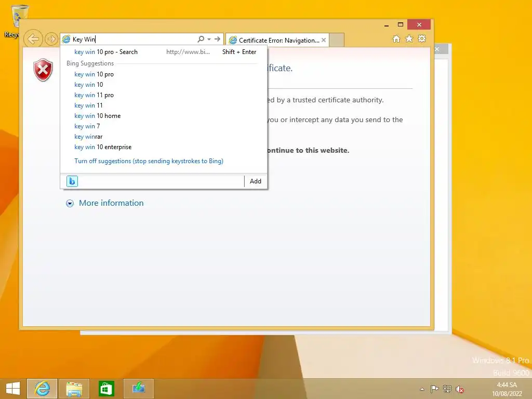532x399 pixels.
Task: Close the Certificate Error tab
Action: coord(324,40)
